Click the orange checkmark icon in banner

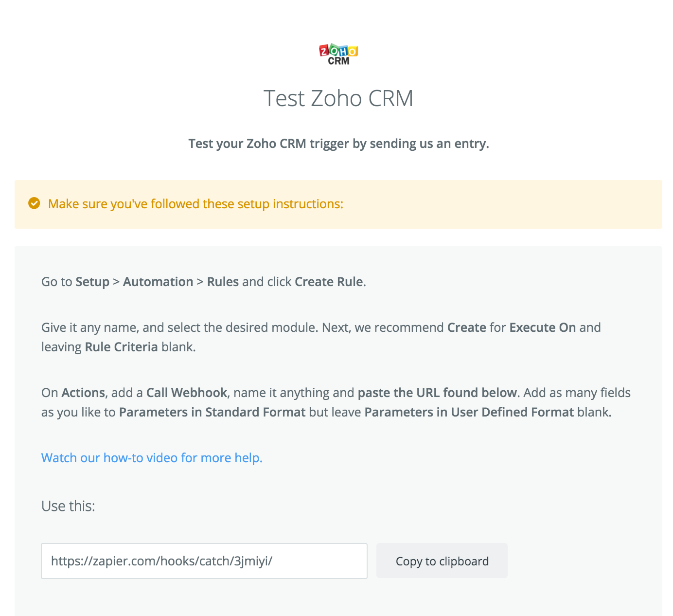34,203
